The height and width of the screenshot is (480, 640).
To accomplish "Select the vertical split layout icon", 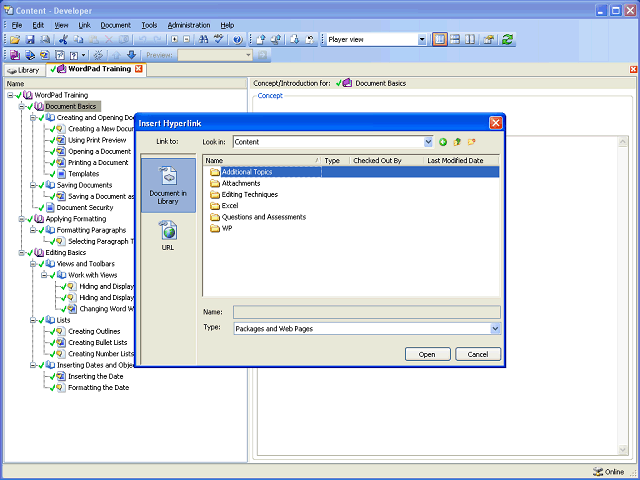I will [x=470, y=40].
